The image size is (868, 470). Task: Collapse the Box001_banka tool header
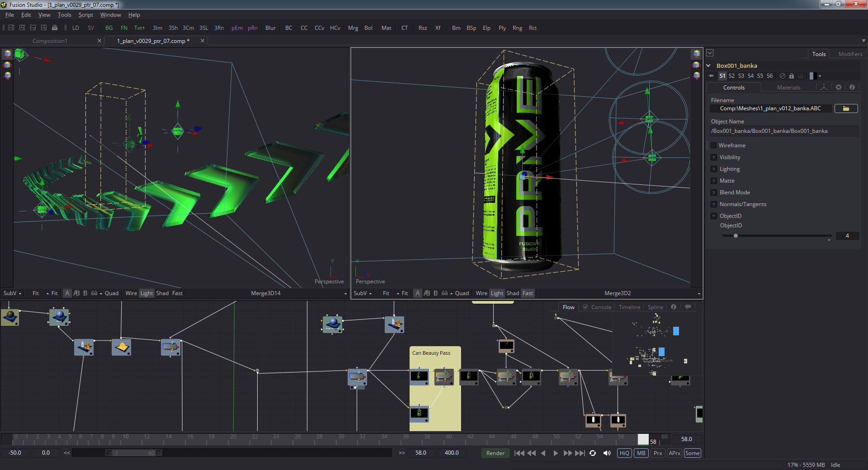tap(709, 66)
